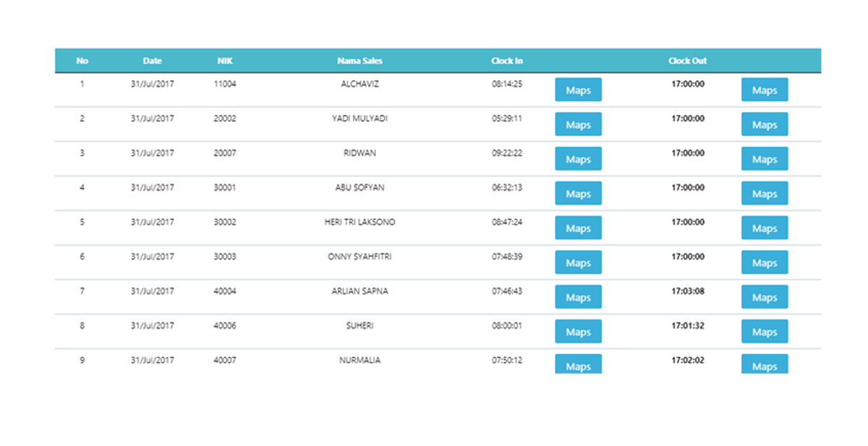The image size is (868, 446).
Task: Click the Clock In column header
Action: pyautogui.click(x=506, y=61)
